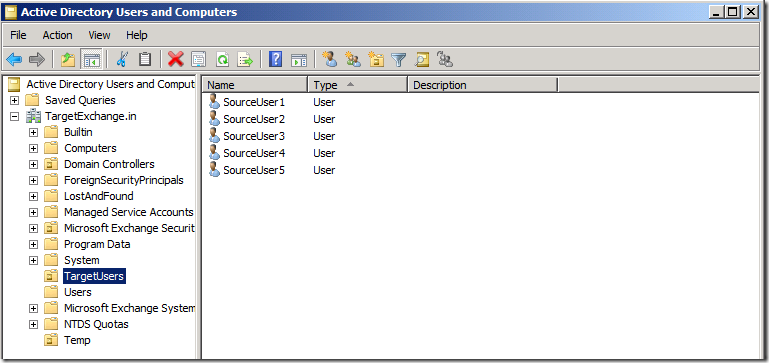
Task: Click the Type cell of SourceUser1
Action: click(324, 102)
